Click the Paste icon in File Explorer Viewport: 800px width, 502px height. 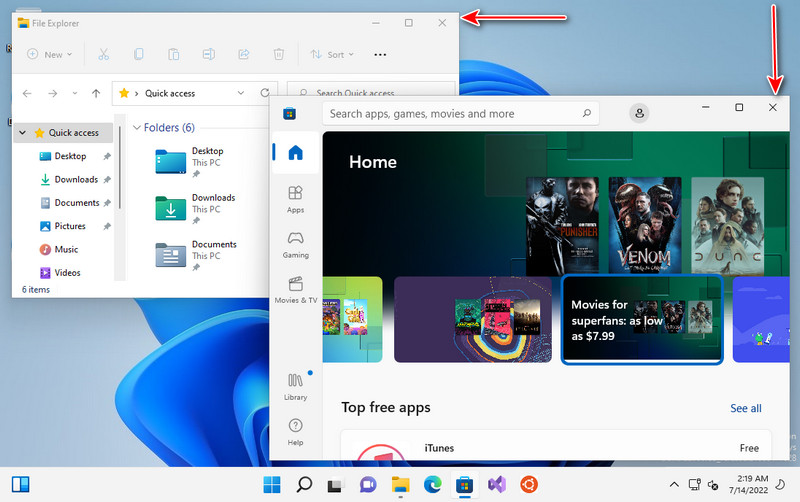[x=173, y=54]
